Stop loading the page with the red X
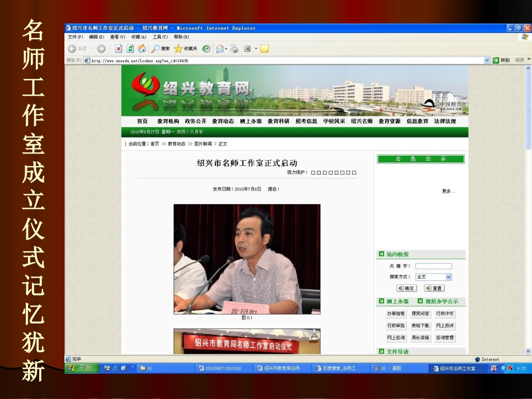The height and width of the screenshot is (399, 532). (118, 49)
